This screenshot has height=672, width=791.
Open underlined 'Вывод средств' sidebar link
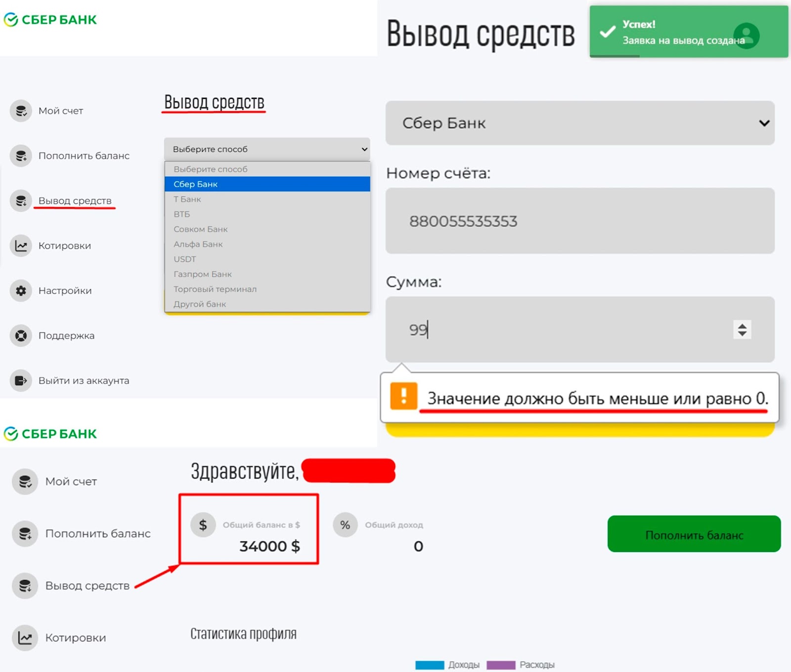(75, 201)
